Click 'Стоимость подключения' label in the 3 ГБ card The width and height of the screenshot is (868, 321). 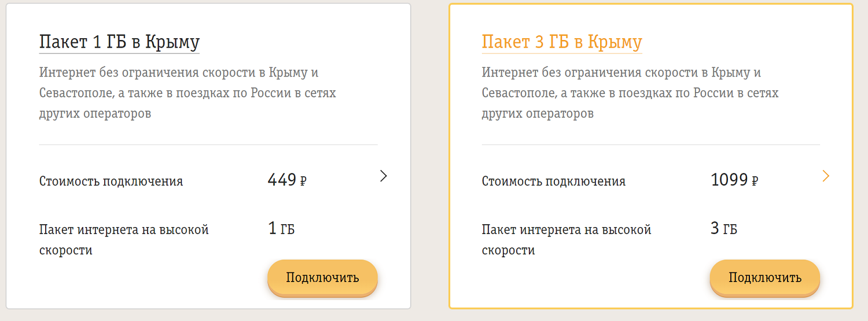coord(554,181)
